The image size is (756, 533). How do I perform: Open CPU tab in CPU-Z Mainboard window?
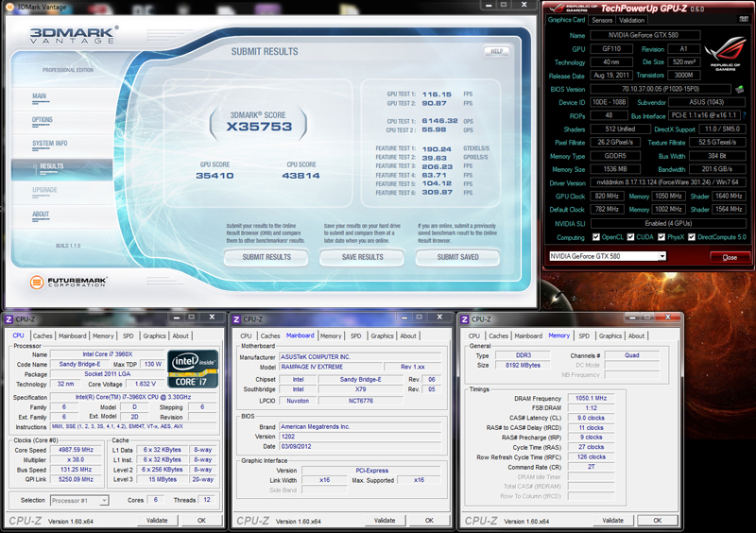(x=246, y=335)
